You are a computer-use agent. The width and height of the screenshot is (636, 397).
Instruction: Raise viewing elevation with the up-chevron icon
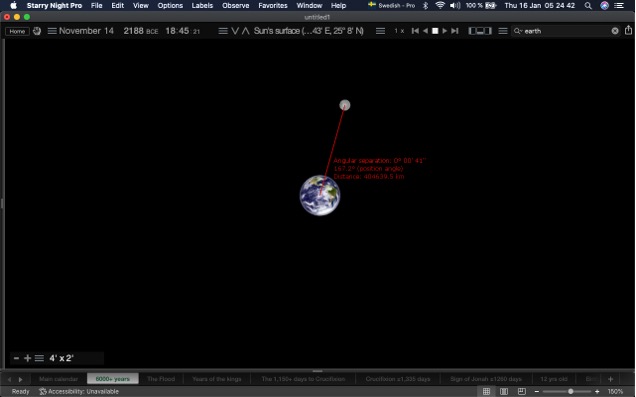coord(245,31)
